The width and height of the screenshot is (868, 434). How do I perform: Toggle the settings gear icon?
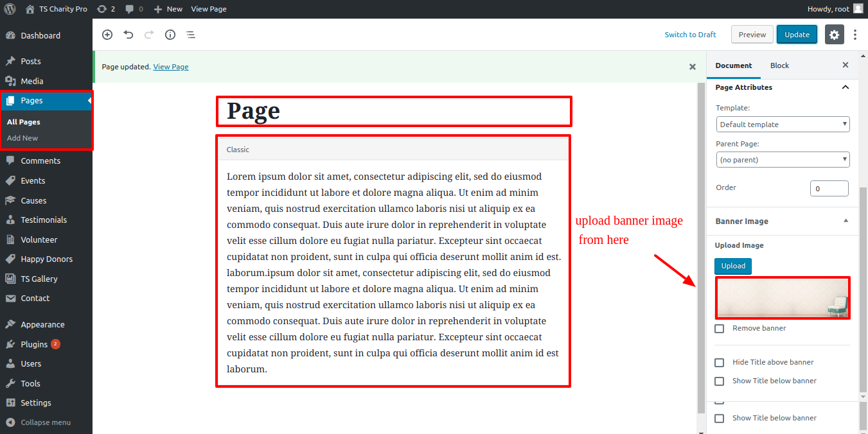(x=834, y=35)
